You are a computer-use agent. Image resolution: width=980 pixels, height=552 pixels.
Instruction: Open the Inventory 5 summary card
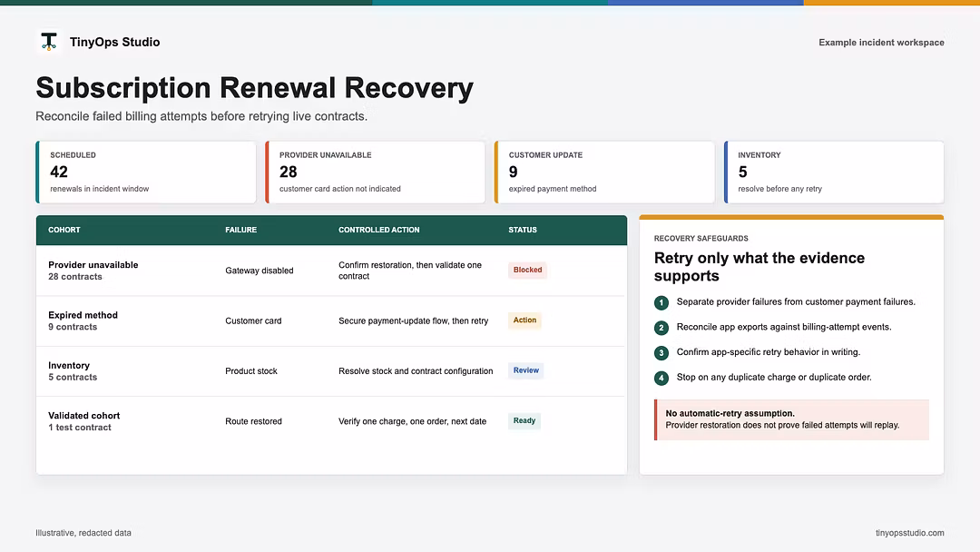[x=834, y=172]
